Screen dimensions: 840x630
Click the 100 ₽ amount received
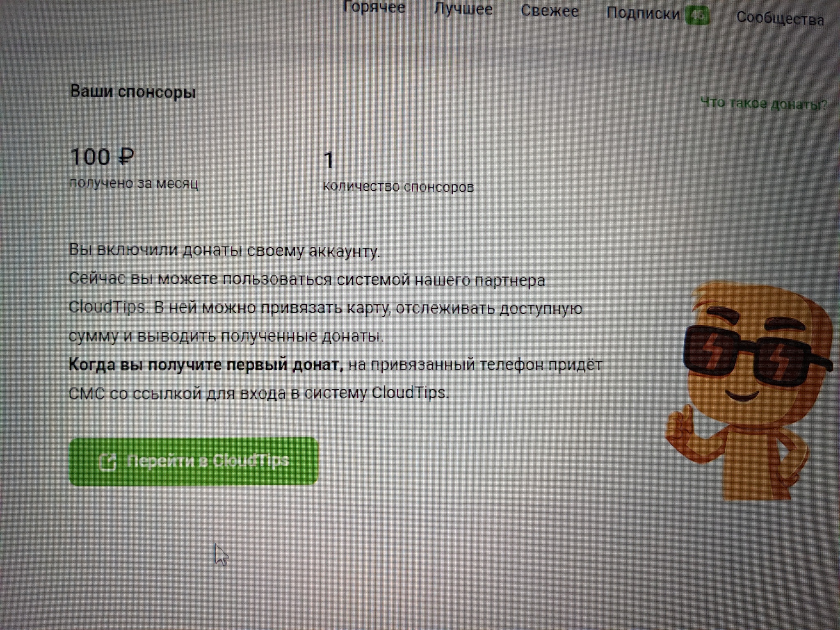pos(102,157)
